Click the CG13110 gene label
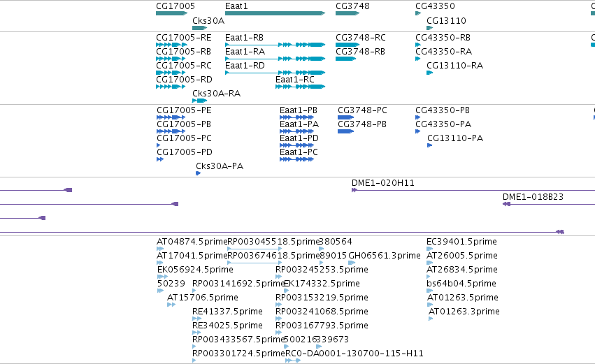This screenshot has height=364, width=595. (446, 21)
